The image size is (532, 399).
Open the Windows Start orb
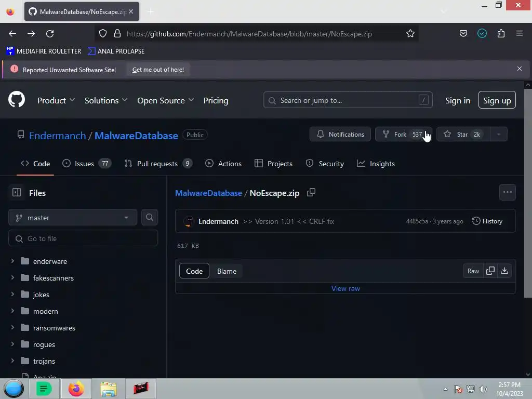point(14,389)
